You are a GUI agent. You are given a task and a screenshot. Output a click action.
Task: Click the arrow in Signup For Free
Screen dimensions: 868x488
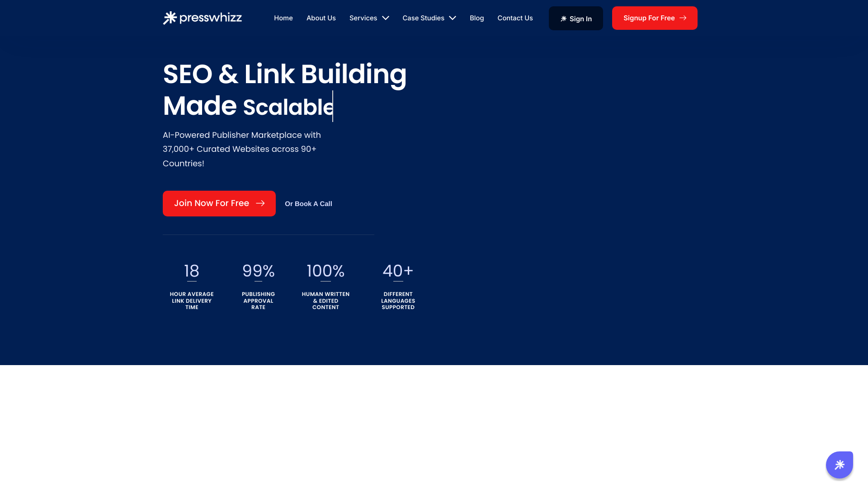[x=683, y=18]
